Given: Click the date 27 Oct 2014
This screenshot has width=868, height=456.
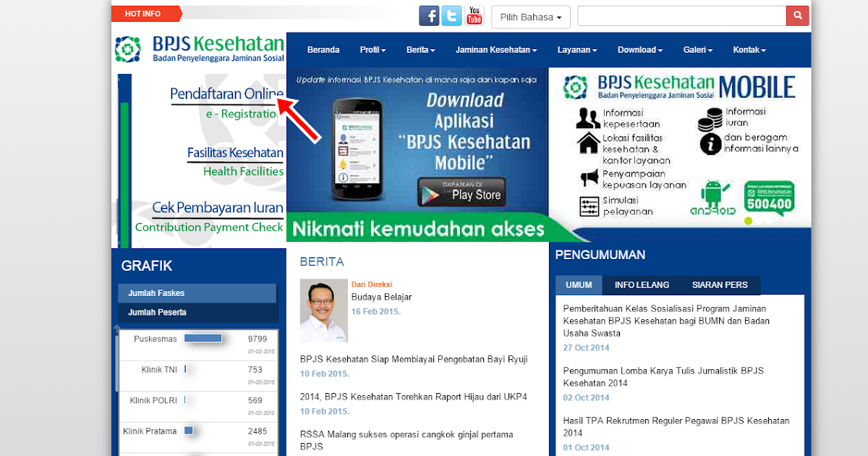Looking at the screenshot, I should click(x=587, y=347).
